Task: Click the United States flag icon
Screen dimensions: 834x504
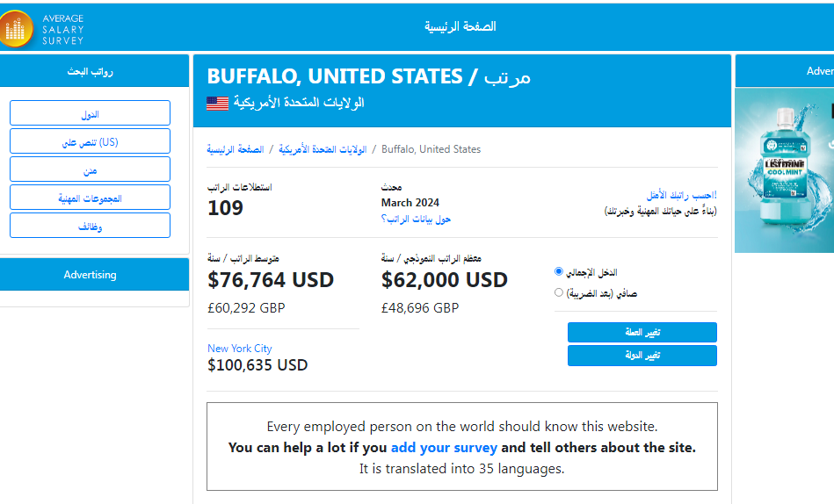Action: click(x=217, y=103)
